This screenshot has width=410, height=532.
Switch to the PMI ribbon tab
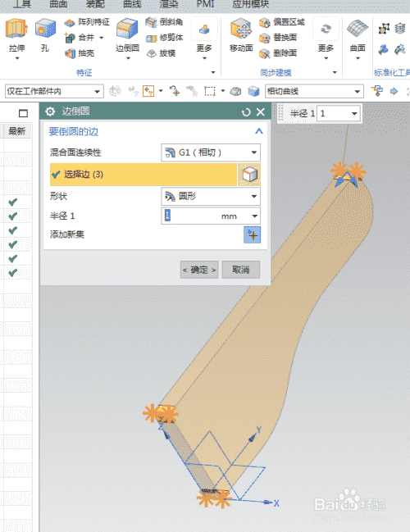pyautogui.click(x=205, y=4)
